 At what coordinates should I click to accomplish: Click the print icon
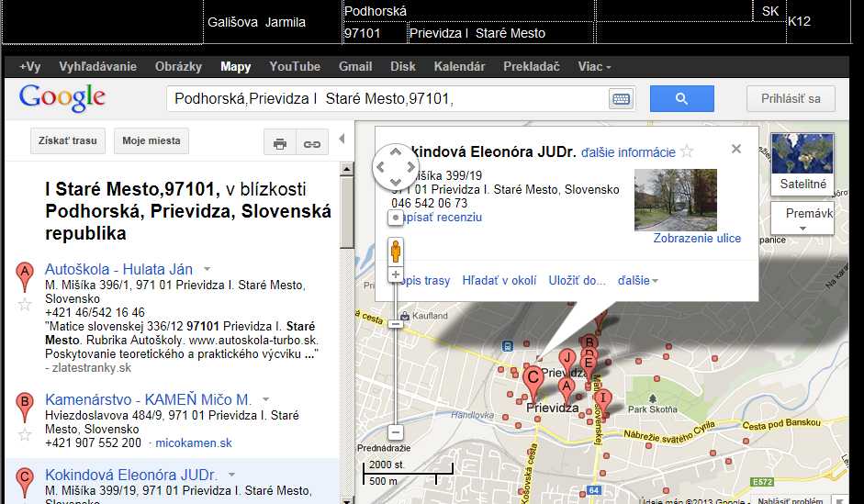point(280,143)
